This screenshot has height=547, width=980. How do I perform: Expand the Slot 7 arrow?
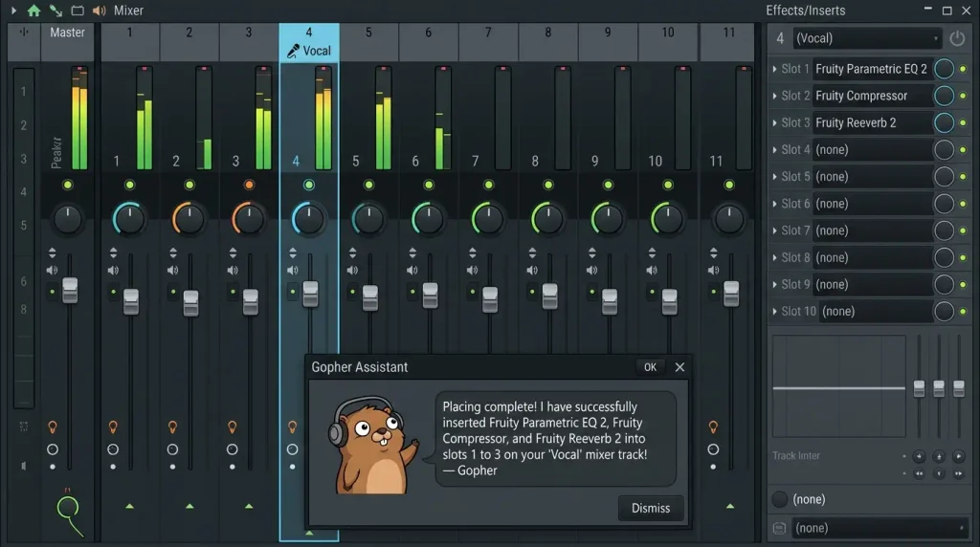(774, 230)
